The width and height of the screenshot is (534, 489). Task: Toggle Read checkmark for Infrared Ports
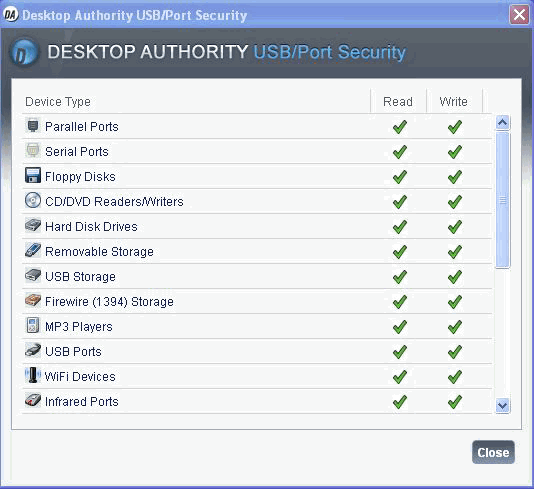(400, 401)
